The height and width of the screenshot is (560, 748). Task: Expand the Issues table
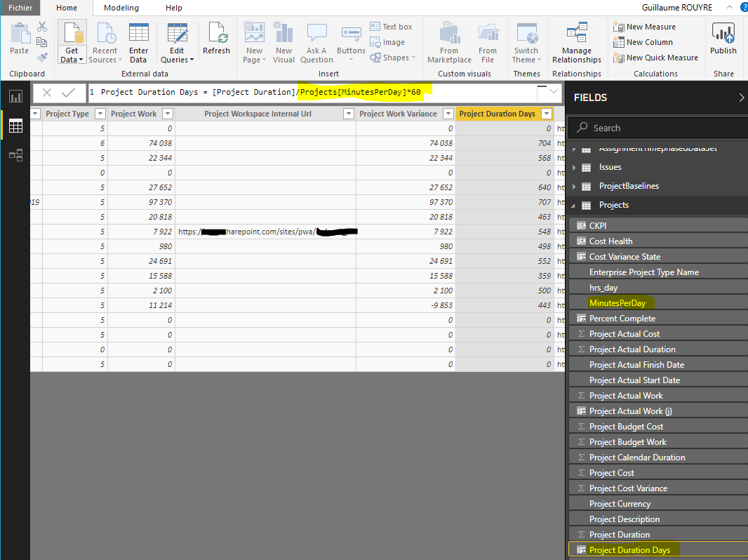573,168
